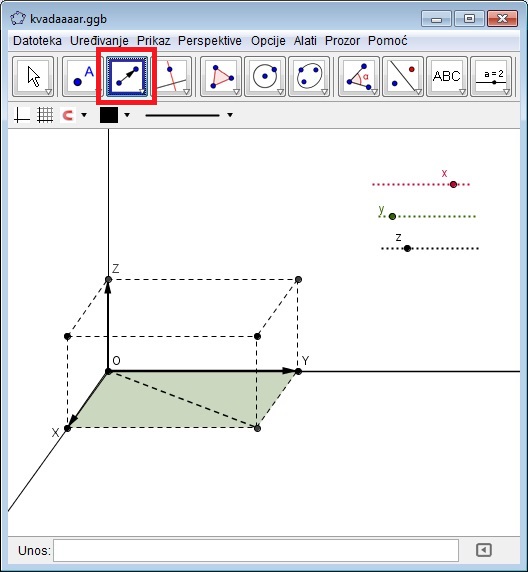Select the Move arrow tool
Viewport: 528px width, 572px height.
click(33, 76)
